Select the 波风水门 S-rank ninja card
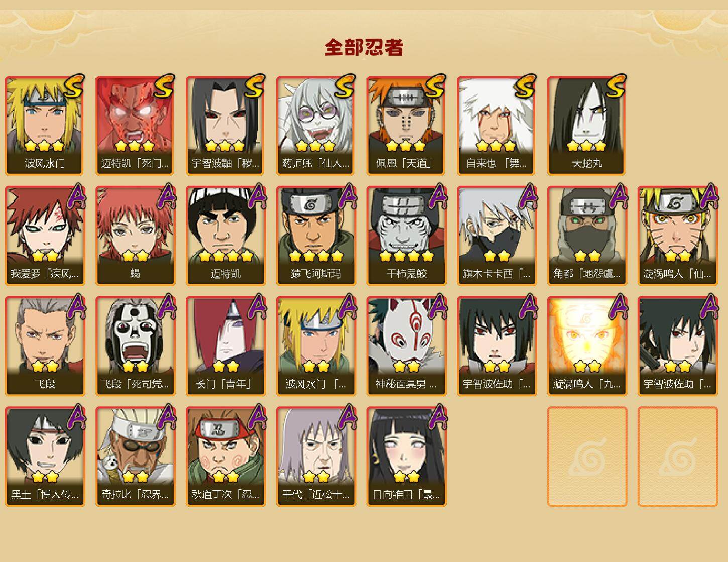The image size is (728, 562). tap(45, 125)
